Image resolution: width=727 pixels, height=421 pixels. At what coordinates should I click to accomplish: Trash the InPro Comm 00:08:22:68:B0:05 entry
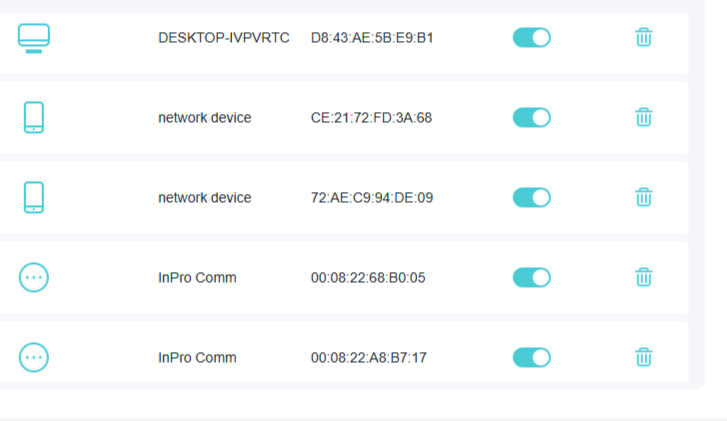coord(644,277)
